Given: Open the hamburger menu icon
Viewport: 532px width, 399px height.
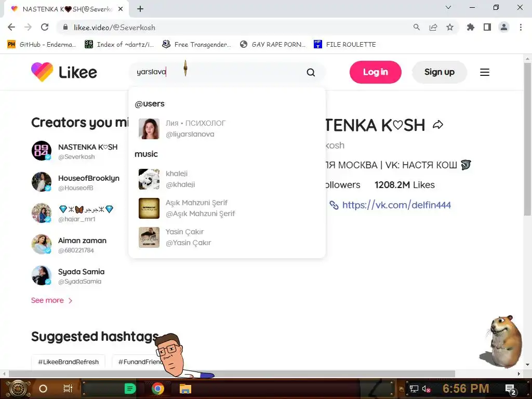Looking at the screenshot, I should 485,72.
